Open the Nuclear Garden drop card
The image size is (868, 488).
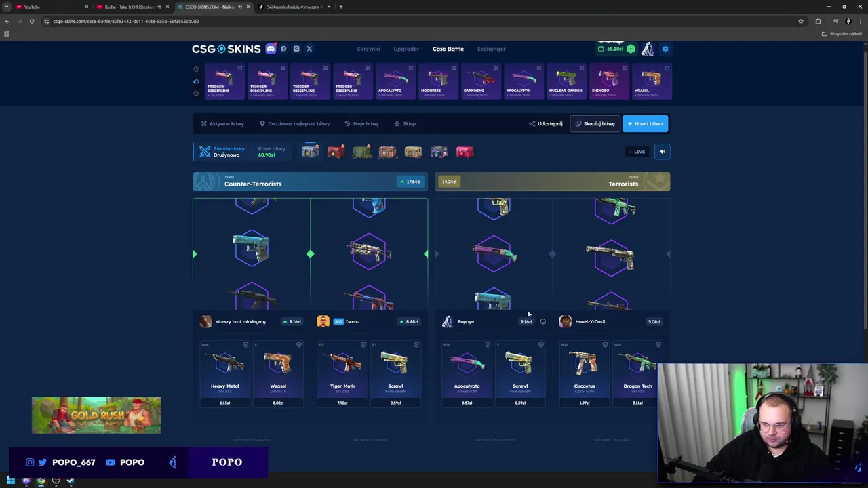coord(566,81)
